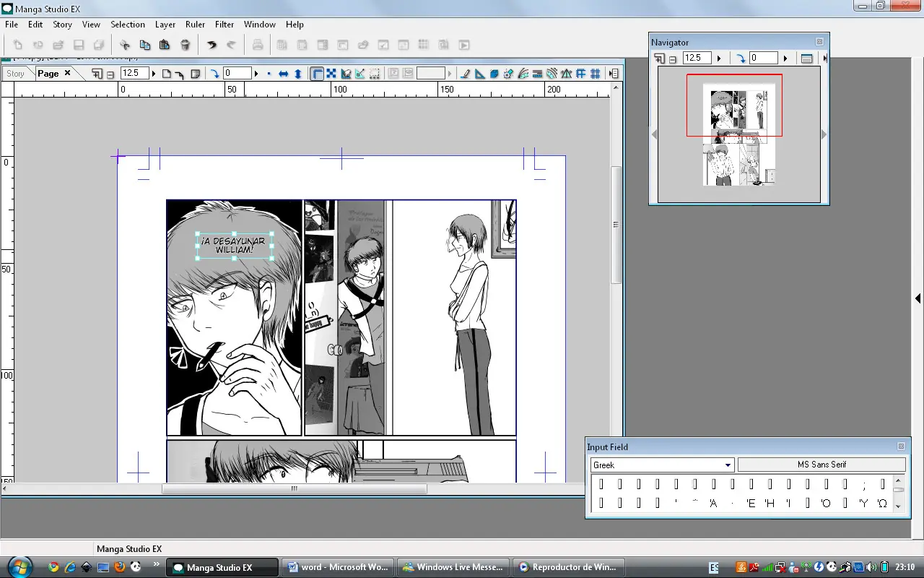Click the Print size sheet icon
This screenshot has width=924, height=578.
tap(195, 74)
